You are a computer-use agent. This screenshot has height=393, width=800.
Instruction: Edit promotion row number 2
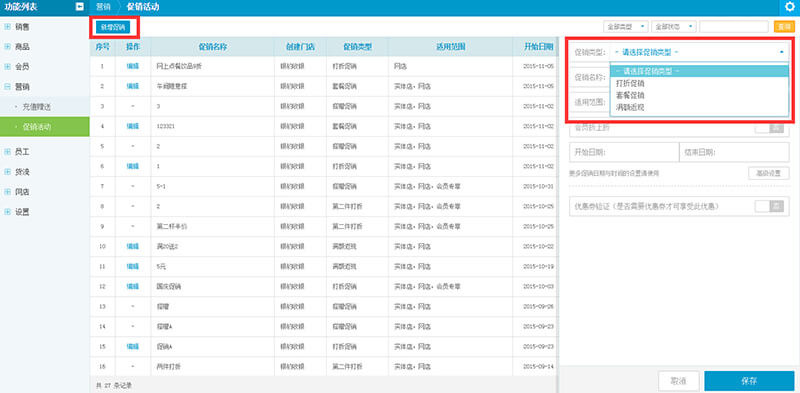click(133, 86)
